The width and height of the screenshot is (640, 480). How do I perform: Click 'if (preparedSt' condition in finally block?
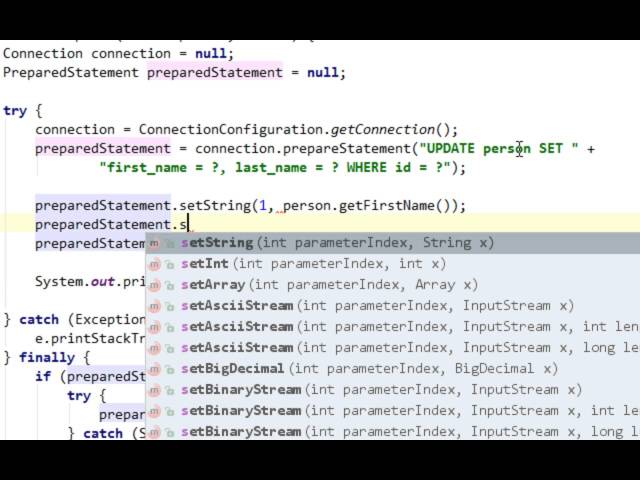click(90, 376)
